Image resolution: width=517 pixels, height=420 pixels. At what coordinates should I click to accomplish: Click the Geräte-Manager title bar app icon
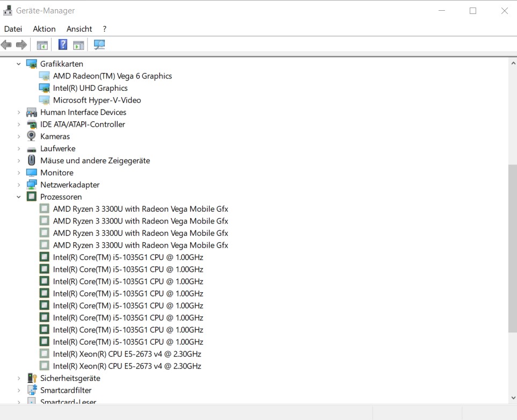click(x=8, y=11)
